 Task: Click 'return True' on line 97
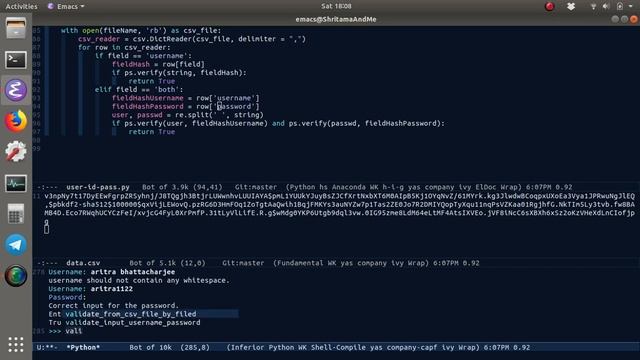pos(152,132)
